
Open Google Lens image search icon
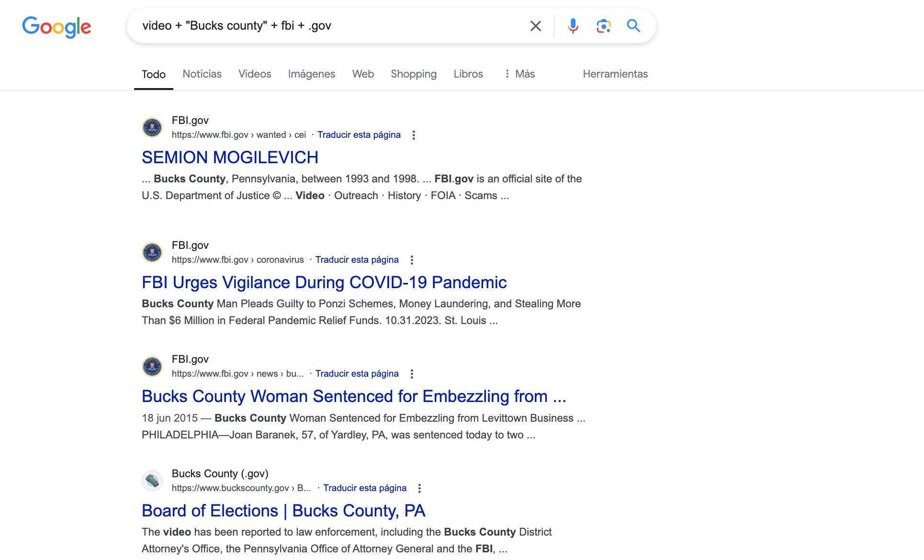click(x=603, y=26)
